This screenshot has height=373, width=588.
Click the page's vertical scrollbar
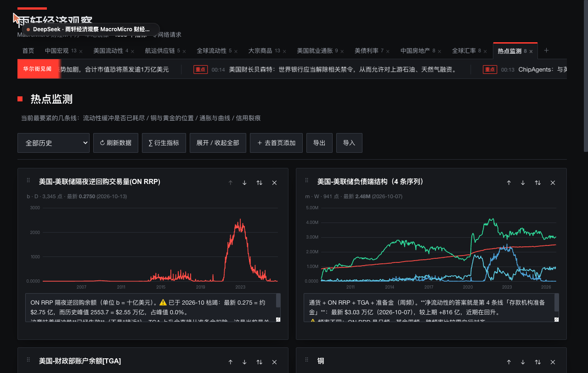tap(585, 76)
